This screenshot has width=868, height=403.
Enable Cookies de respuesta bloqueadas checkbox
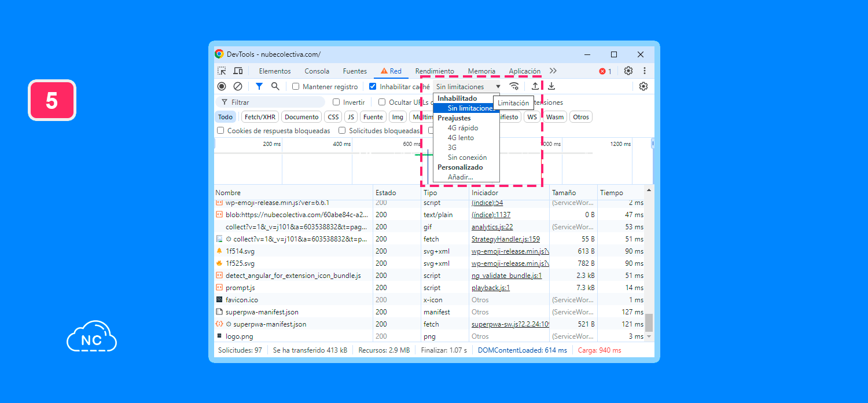pos(220,131)
